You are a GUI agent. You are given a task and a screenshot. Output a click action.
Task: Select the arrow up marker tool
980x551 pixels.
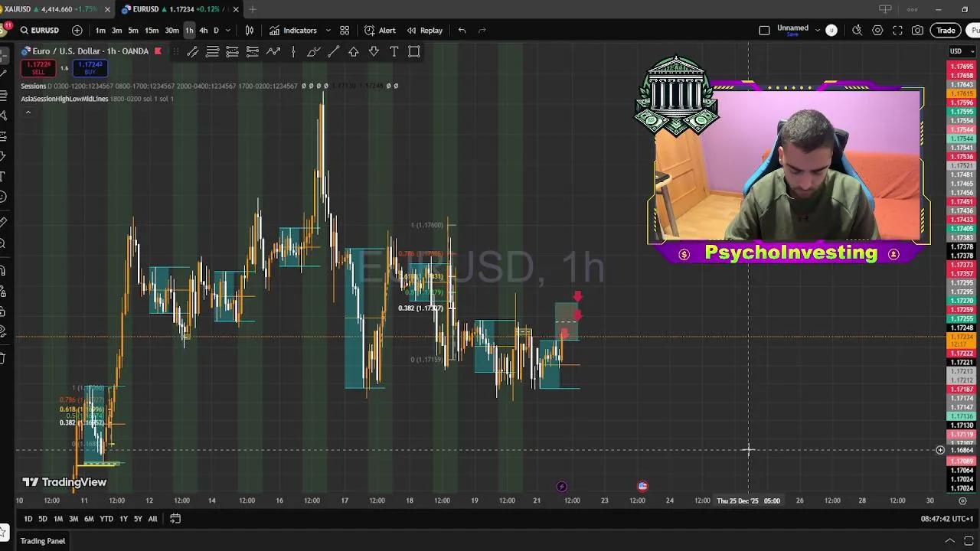click(354, 52)
